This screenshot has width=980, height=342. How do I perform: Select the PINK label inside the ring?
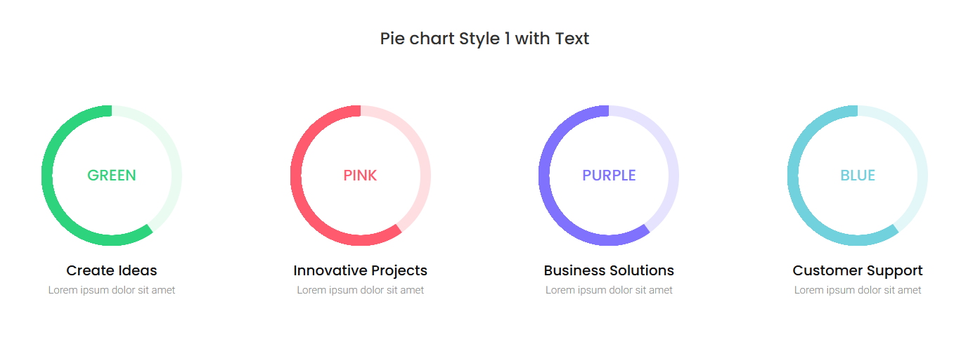361,176
